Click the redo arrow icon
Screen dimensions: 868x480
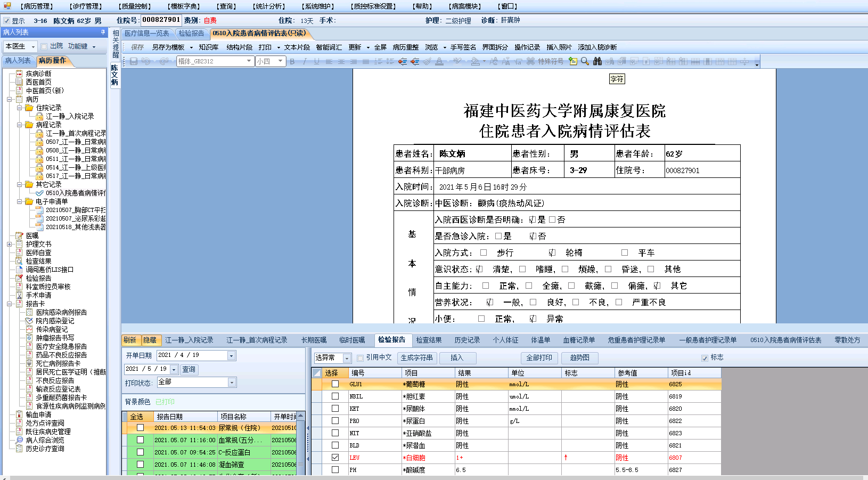(x=164, y=61)
